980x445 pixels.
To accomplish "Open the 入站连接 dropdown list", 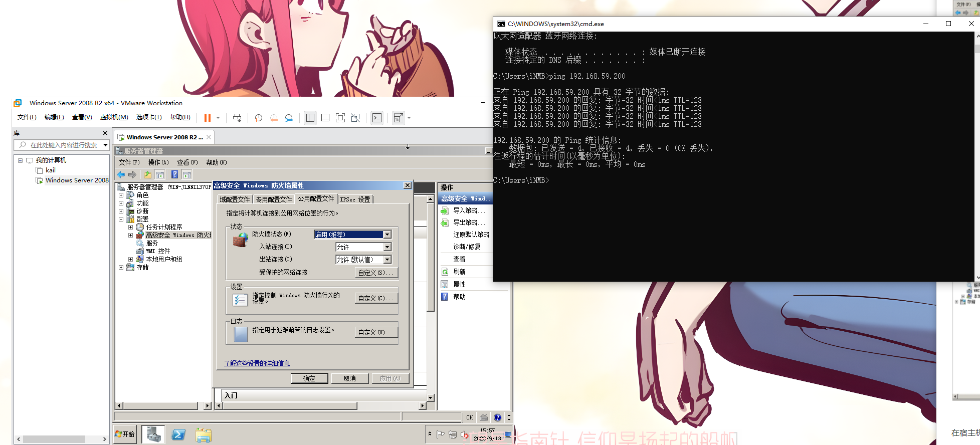I will coord(387,247).
